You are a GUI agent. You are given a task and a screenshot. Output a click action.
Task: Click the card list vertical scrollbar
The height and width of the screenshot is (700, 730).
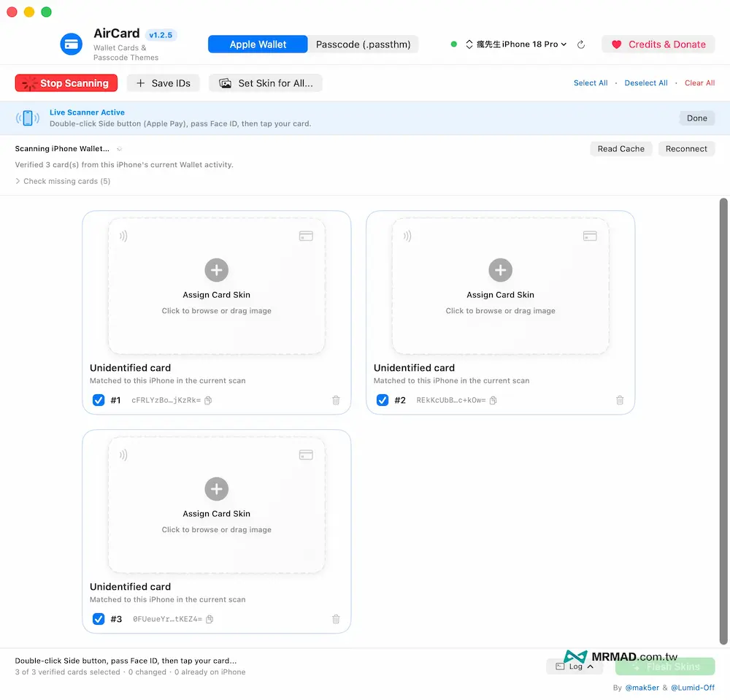point(723,421)
